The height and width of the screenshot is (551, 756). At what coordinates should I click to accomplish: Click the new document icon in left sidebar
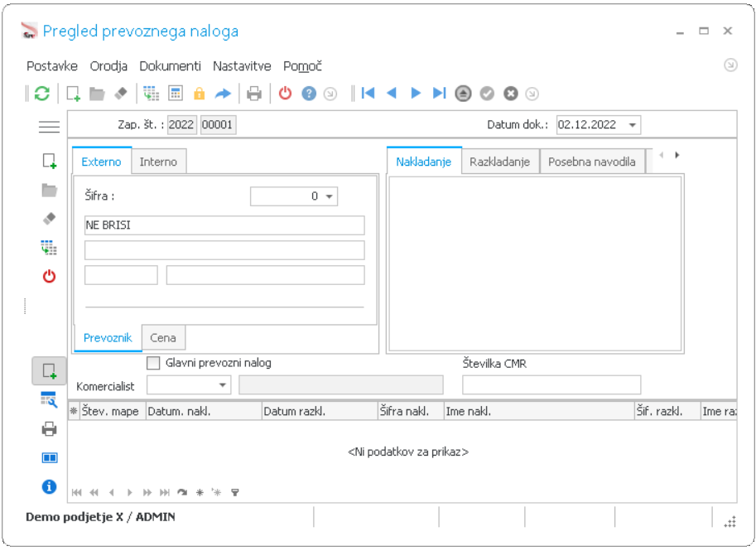click(50, 161)
